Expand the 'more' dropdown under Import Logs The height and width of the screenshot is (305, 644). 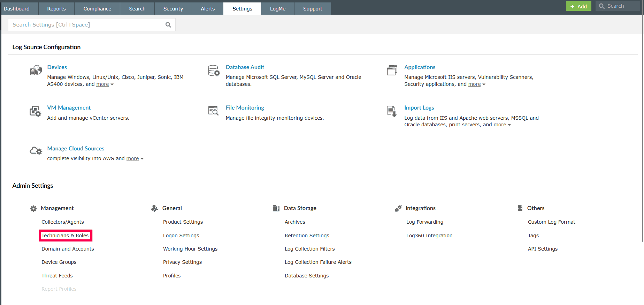[x=502, y=125]
